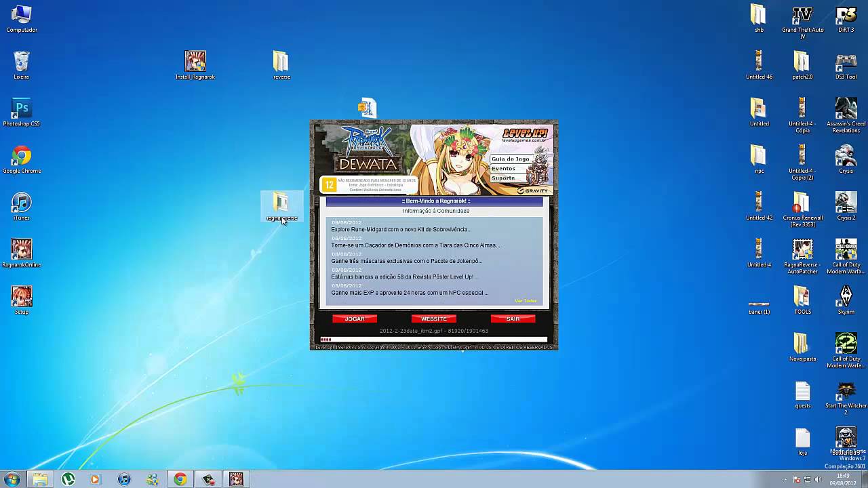Select the shb folder icon
The image size is (868, 488).
click(x=759, y=19)
